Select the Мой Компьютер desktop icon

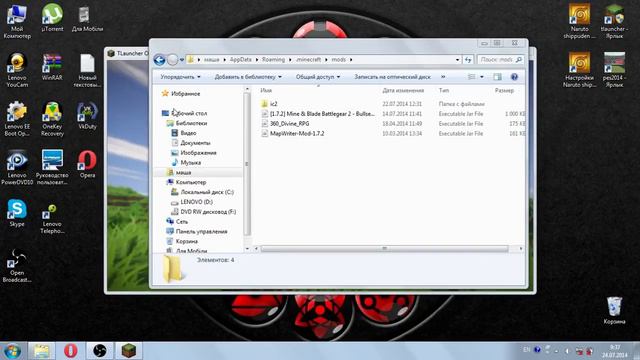(17, 21)
